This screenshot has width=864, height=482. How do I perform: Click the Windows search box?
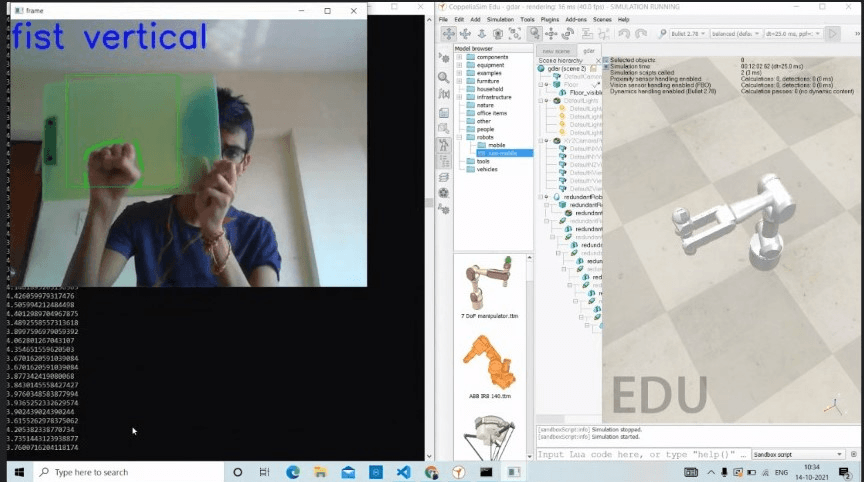128,472
